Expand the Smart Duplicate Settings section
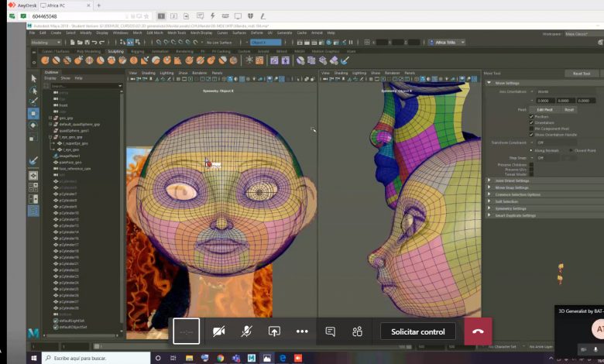604x364 pixels. pyautogui.click(x=489, y=215)
